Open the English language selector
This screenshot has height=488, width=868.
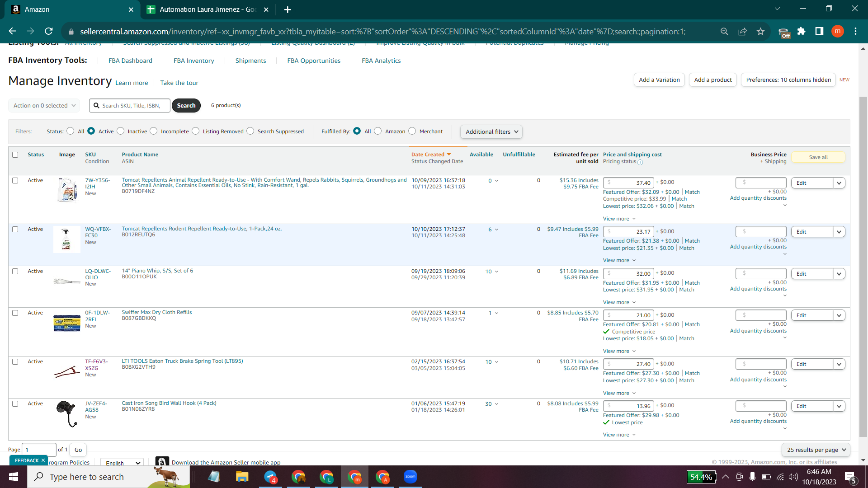point(122,463)
